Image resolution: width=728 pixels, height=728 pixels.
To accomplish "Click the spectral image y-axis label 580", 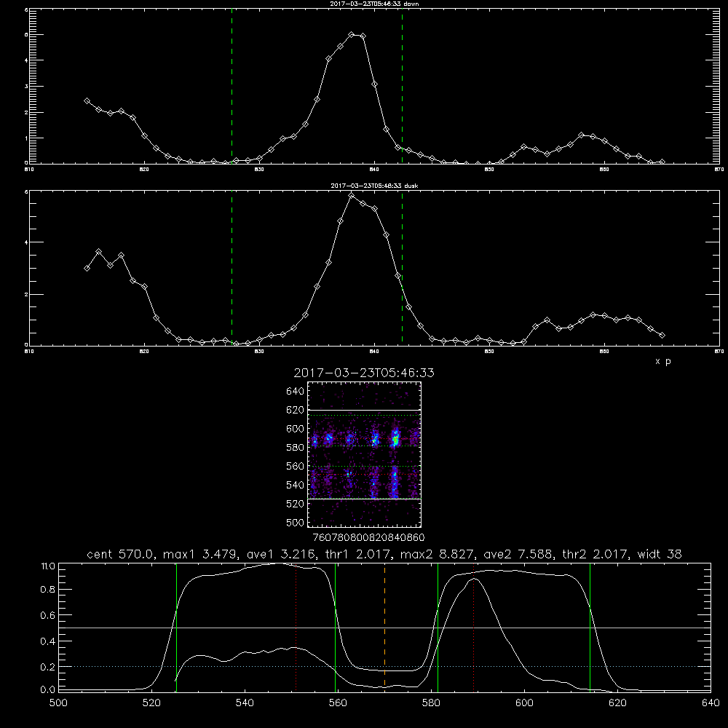I will click(296, 448).
